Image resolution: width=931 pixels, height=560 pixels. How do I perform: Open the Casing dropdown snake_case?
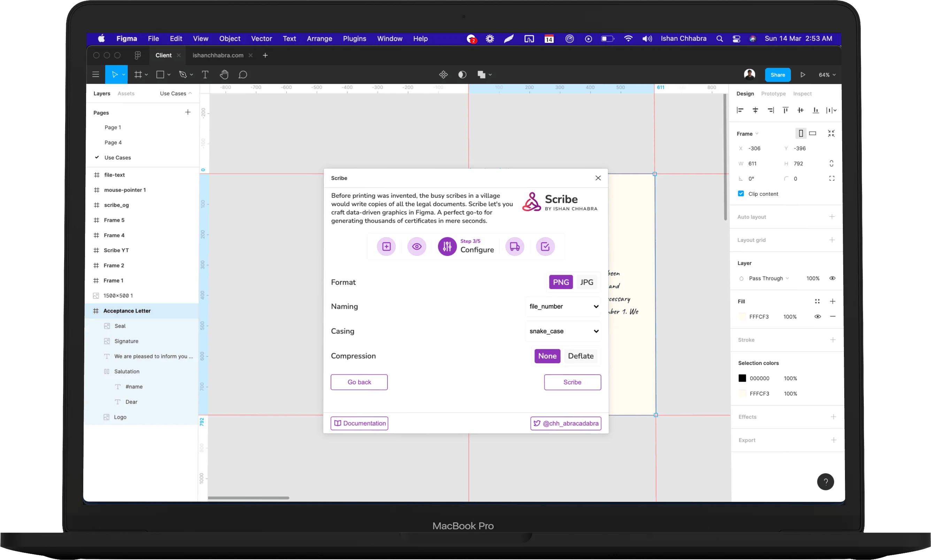(x=563, y=331)
